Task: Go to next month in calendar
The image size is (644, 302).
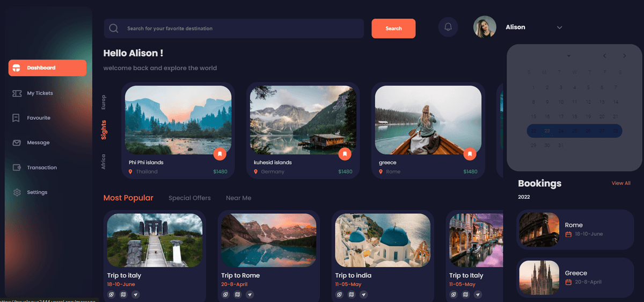Action: [x=624, y=56]
